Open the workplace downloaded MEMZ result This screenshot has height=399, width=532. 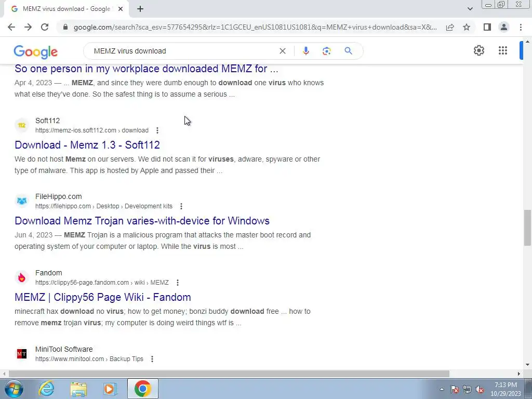[x=146, y=69]
